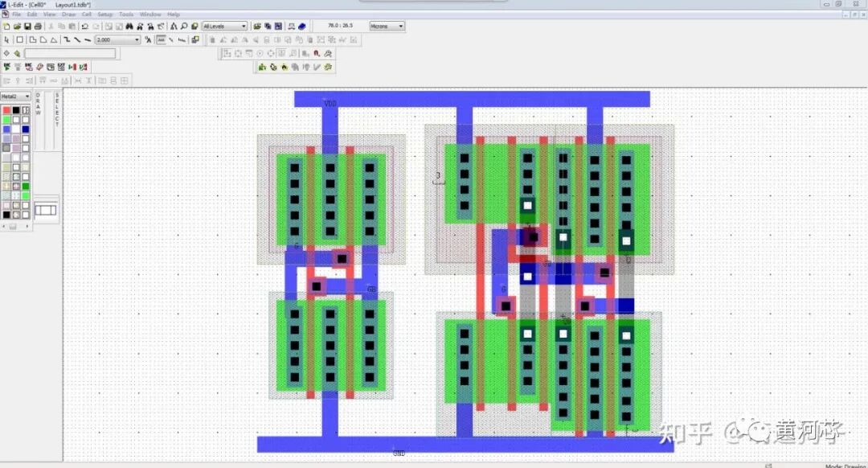Image resolution: width=868 pixels, height=468 pixels.
Task: Click the Zoom magnifier icon in main toolbar
Action: click(184, 26)
